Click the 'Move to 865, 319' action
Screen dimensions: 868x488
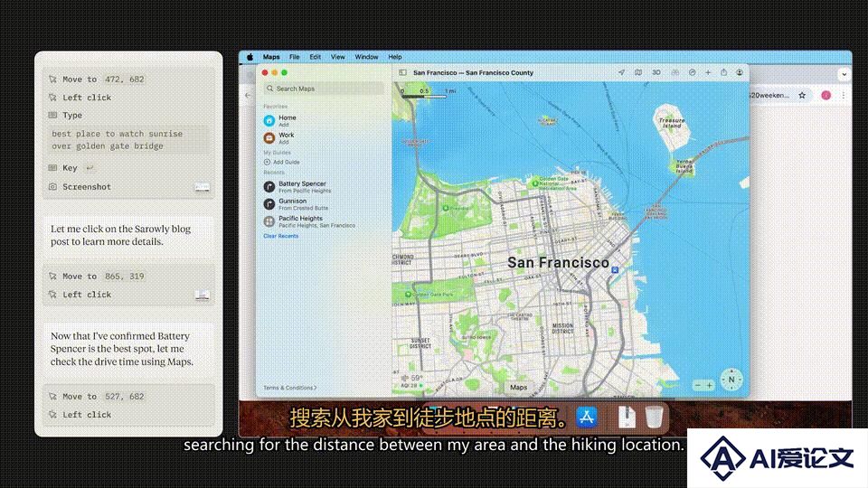pos(97,277)
